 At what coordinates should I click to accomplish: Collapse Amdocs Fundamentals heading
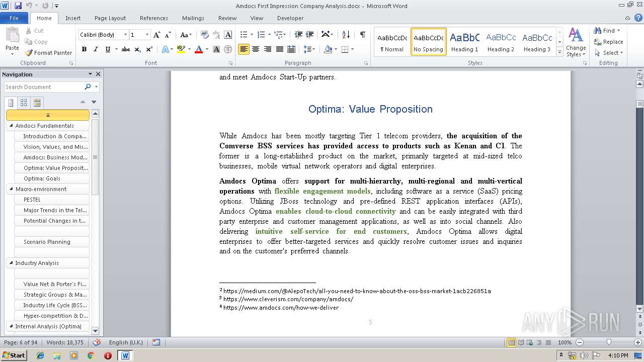(x=11, y=126)
